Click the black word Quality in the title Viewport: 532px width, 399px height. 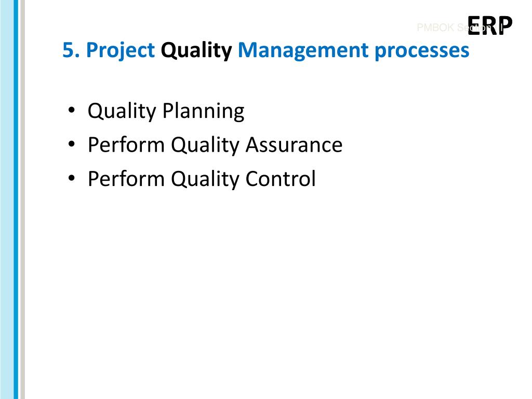196,51
